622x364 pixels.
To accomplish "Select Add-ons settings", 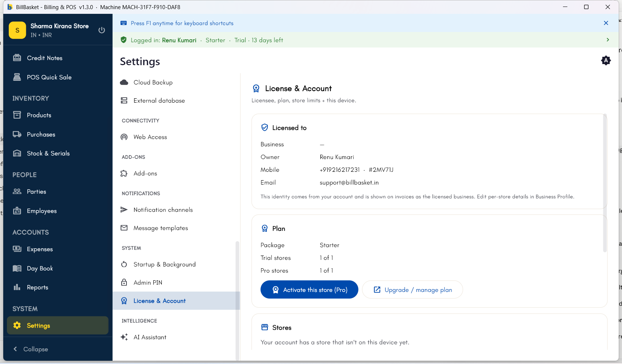I will tap(176, 173).
